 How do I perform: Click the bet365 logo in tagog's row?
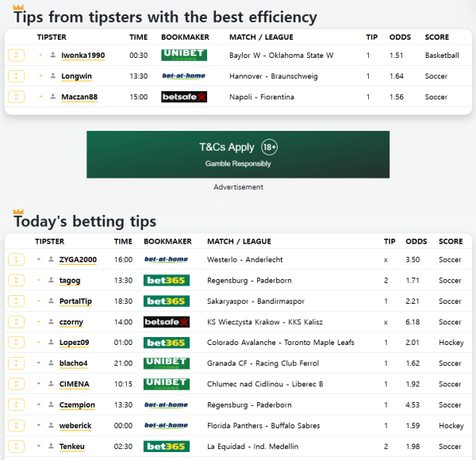[x=166, y=280]
